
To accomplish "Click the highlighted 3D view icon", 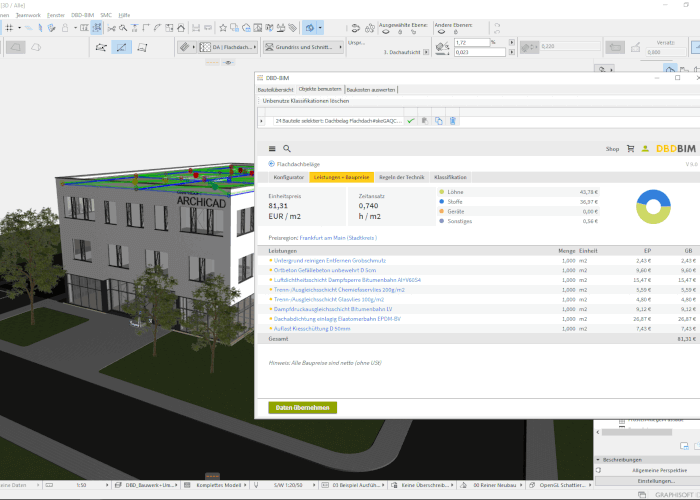I will [309, 28].
